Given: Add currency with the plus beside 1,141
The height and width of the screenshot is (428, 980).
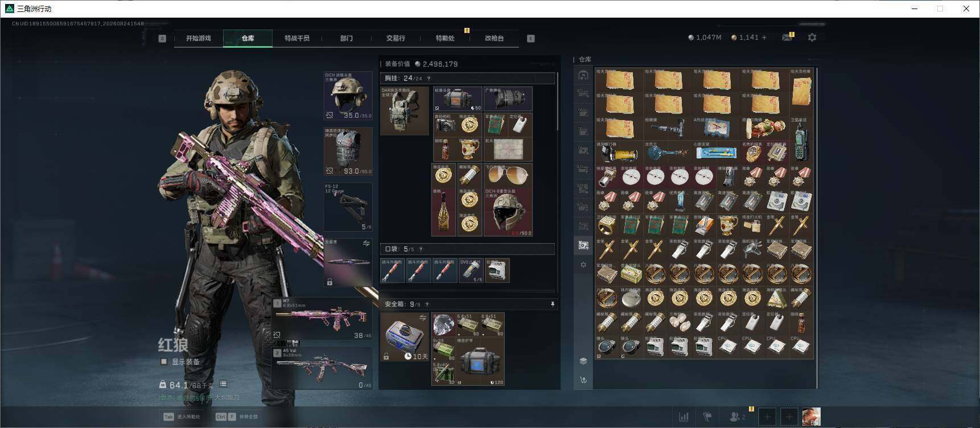Looking at the screenshot, I should (x=764, y=38).
